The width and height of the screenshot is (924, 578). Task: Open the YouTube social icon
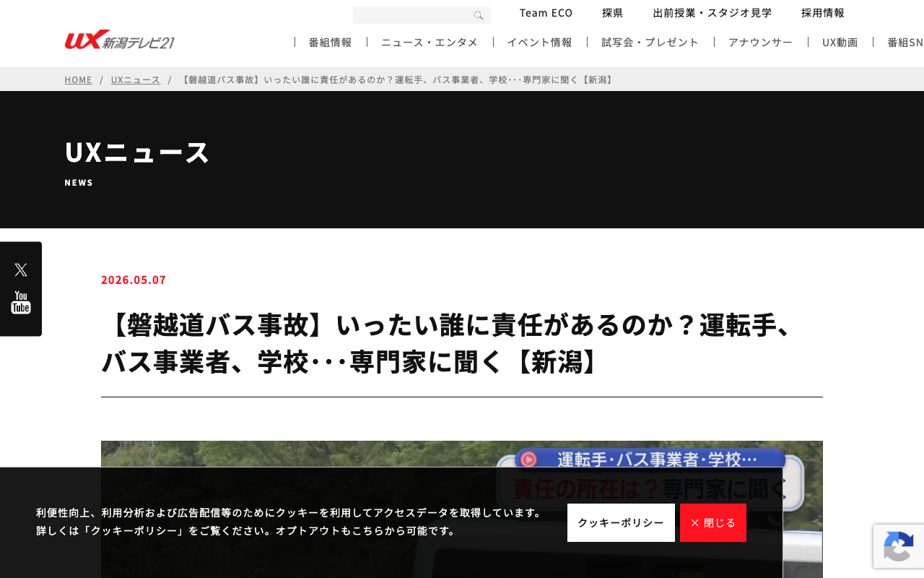pyautogui.click(x=21, y=303)
